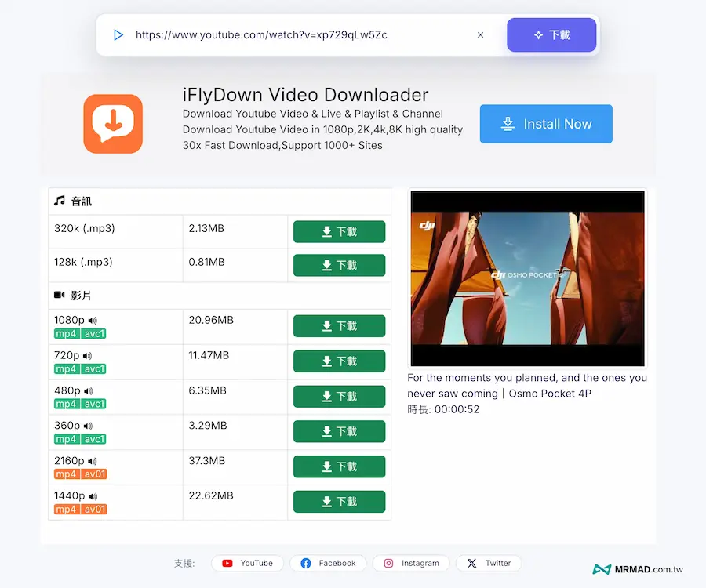The height and width of the screenshot is (588, 706).
Task: Click the 1080p, 2K, 4k, 8K description line
Action: click(322, 129)
